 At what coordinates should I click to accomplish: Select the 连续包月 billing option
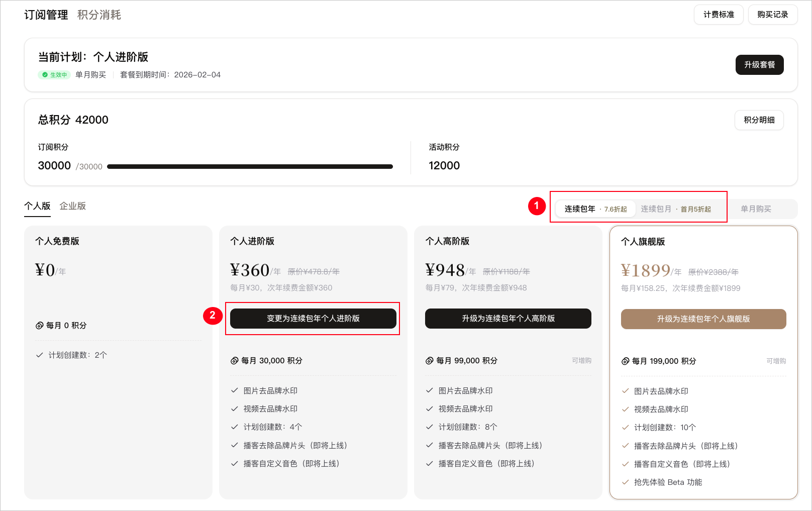[676, 209]
